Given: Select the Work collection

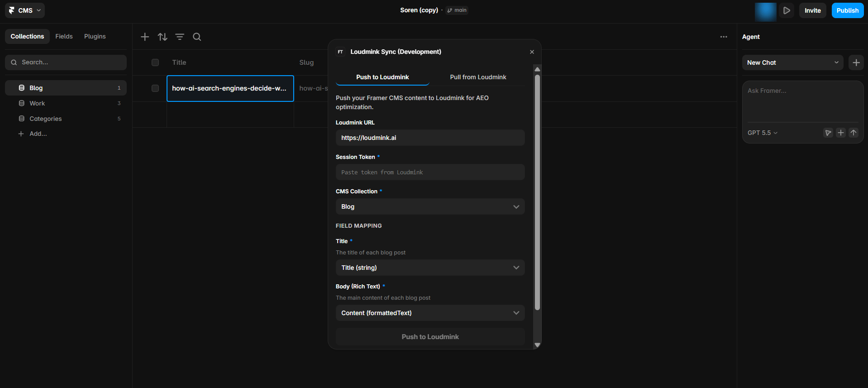Looking at the screenshot, I should (66, 103).
